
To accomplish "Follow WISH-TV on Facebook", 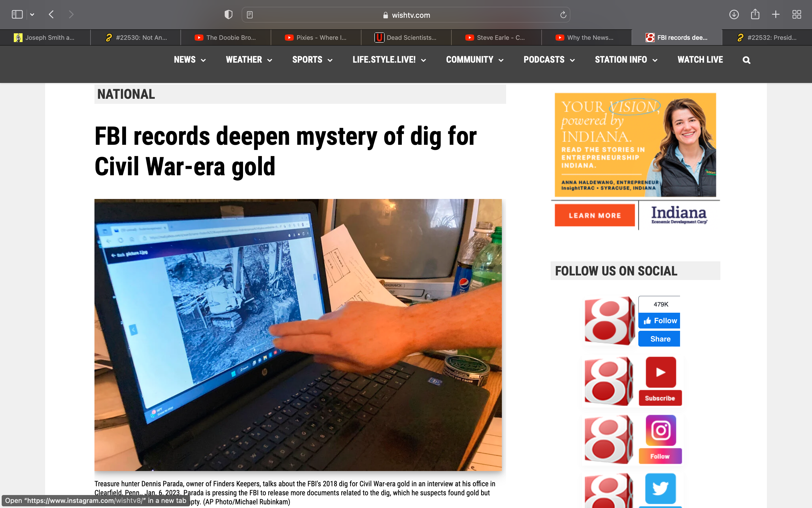I will [x=659, y=321].
